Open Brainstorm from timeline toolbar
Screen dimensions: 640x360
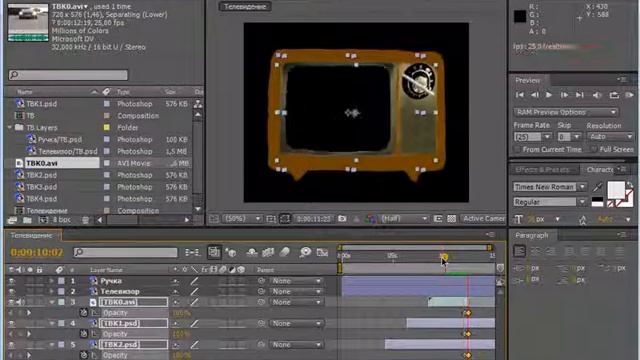305,253
